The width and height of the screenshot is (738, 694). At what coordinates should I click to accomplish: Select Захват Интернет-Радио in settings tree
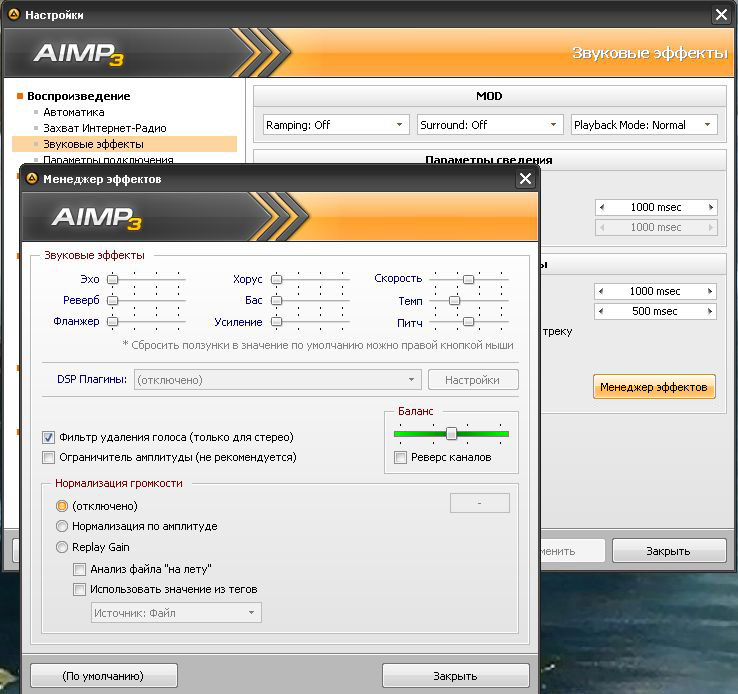click(105, 128)
